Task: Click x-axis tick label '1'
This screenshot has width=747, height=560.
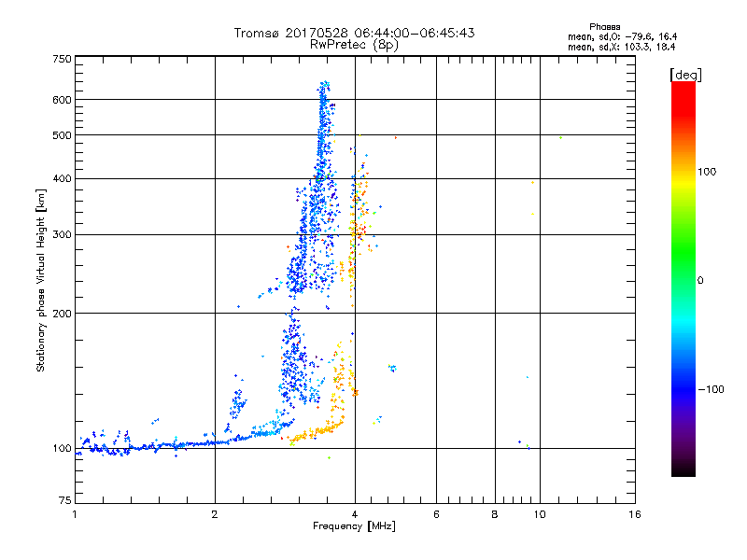Action: tap(75, 514)
